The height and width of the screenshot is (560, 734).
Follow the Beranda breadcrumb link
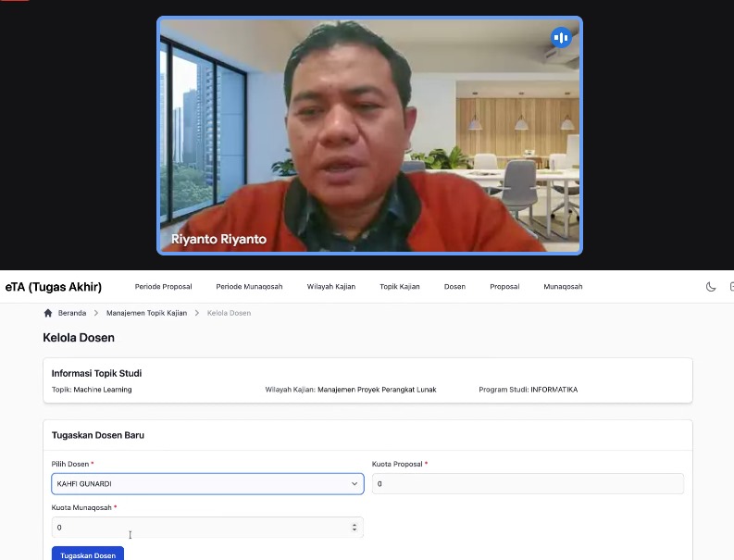coord(71,314)
